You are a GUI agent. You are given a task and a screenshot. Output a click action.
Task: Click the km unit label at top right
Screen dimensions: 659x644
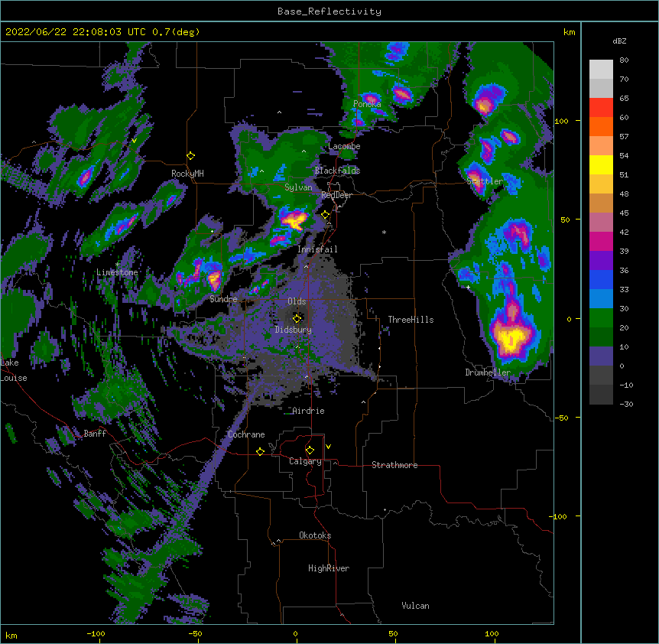tap(569, 32)
